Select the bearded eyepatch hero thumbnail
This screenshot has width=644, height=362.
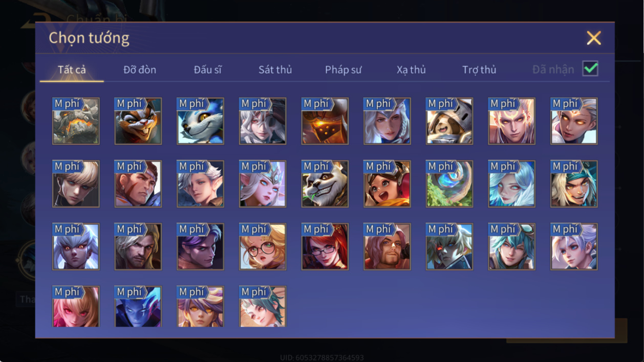387,246
